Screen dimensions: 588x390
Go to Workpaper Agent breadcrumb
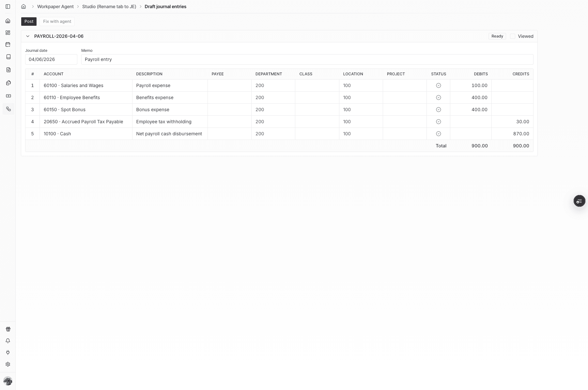tap(55, 7)
